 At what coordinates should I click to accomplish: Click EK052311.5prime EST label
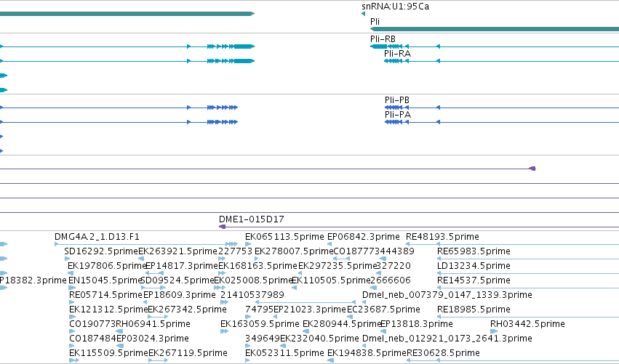click(284, 353)
